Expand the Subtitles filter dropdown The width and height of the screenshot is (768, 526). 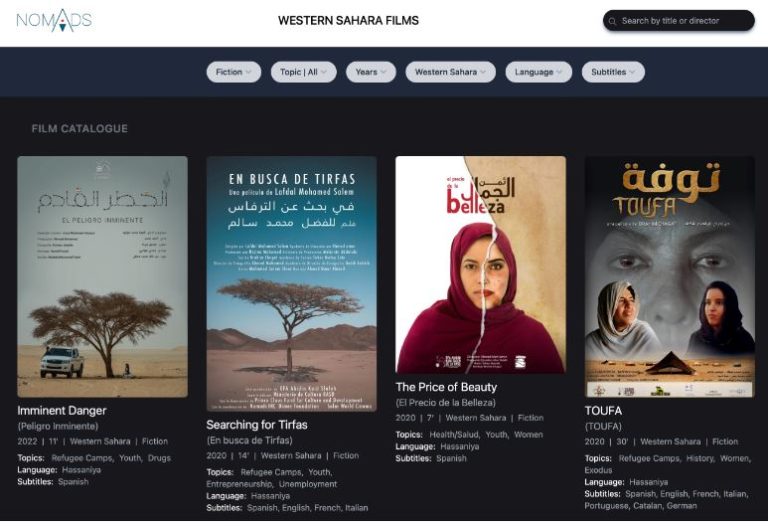pos(613,72)
